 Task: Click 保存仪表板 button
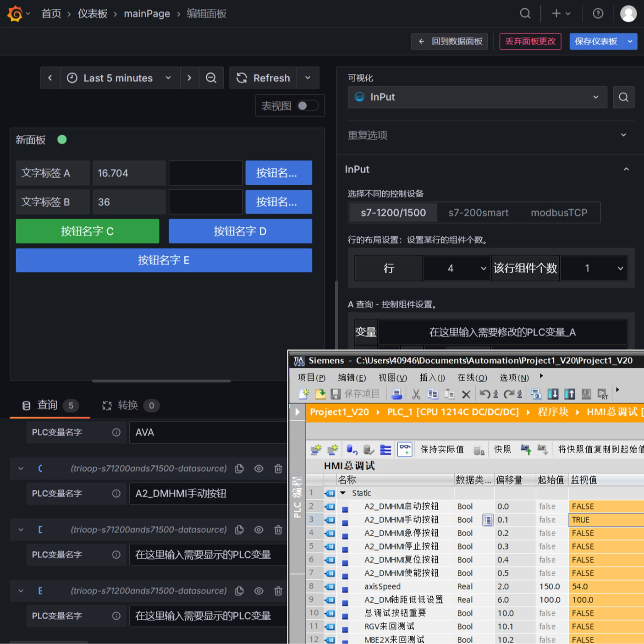[x=596, y=41]
